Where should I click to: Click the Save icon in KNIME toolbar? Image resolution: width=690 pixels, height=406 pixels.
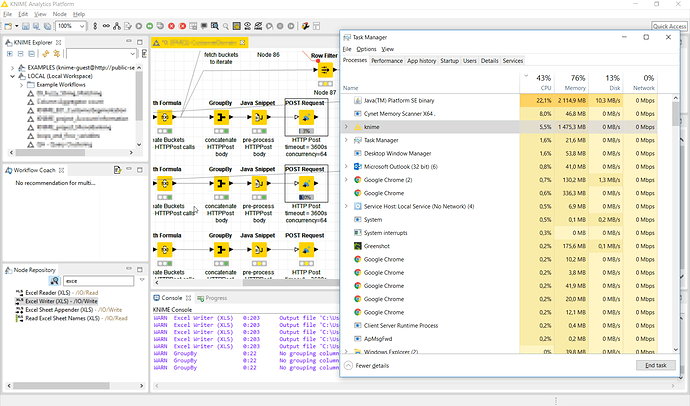pyautogui.click(x=26, y=26)
